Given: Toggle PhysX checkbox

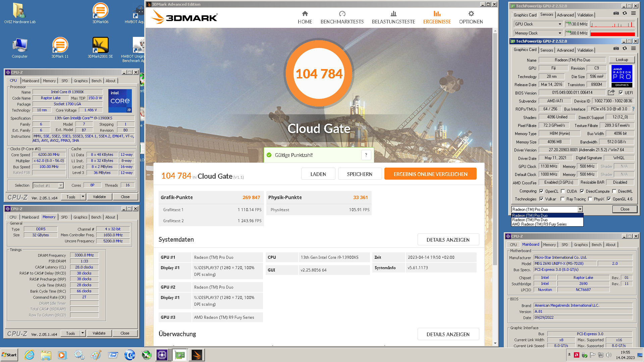Looking at the screenshot, I should click(x=590, y=199).
